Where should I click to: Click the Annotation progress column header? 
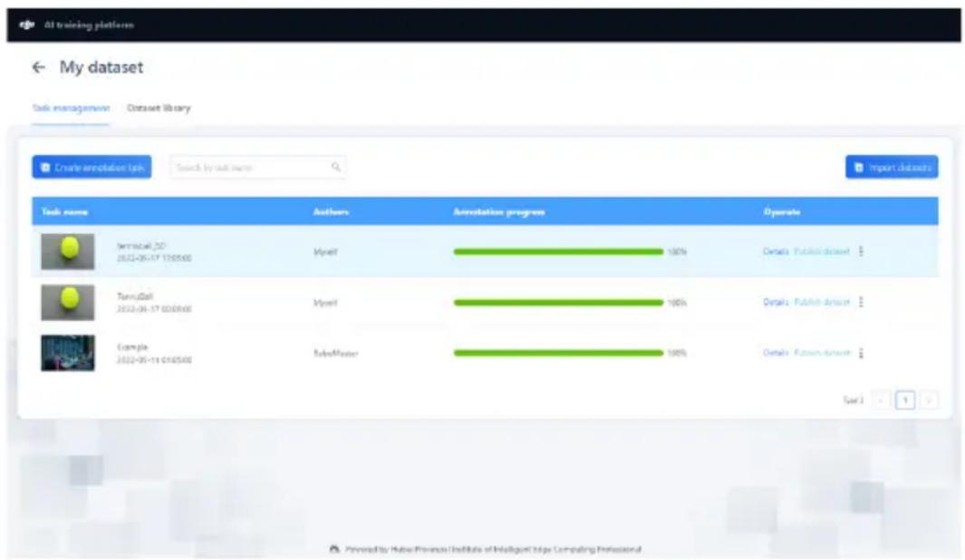(499, 212)
